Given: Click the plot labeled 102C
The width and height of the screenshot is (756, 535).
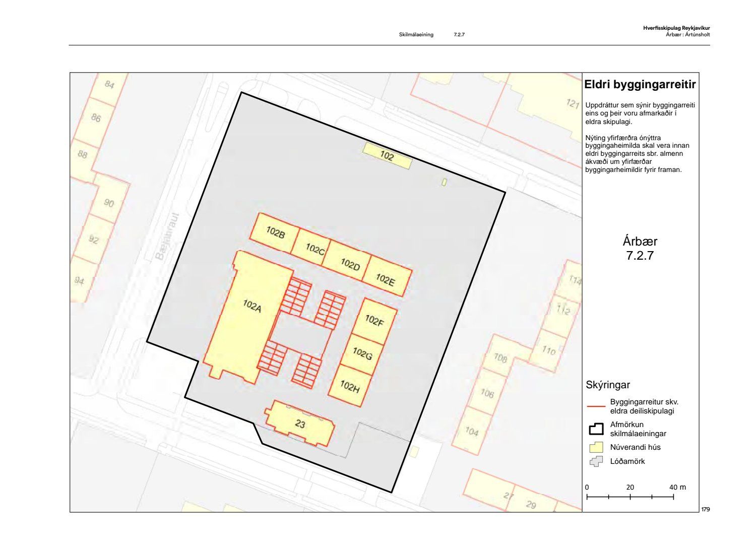Looking at the screenshot, I should click(x=314, y=249).
